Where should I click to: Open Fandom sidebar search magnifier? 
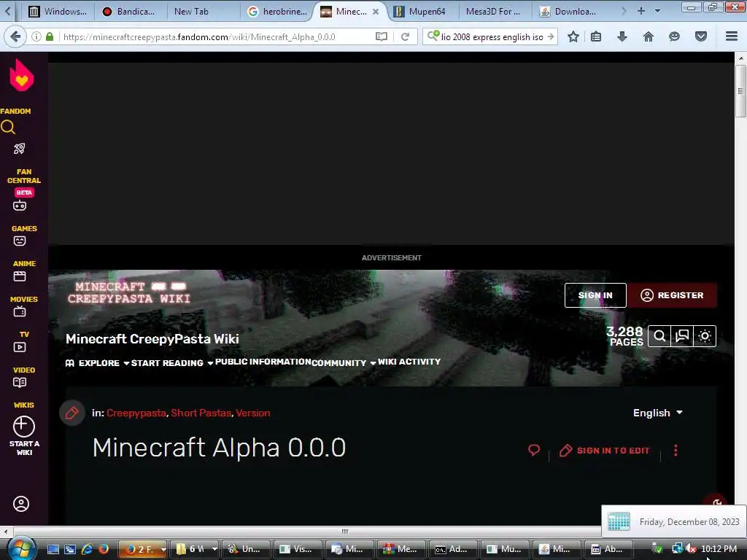[x=8, y=127]
